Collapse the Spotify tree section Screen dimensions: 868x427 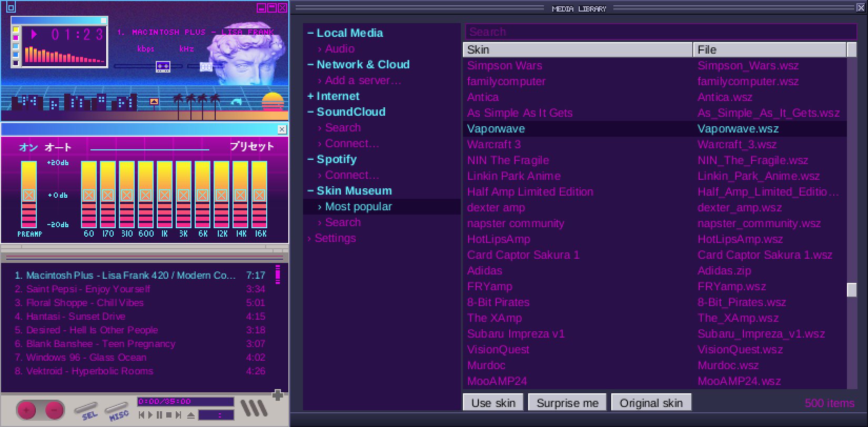click(310, 159)
